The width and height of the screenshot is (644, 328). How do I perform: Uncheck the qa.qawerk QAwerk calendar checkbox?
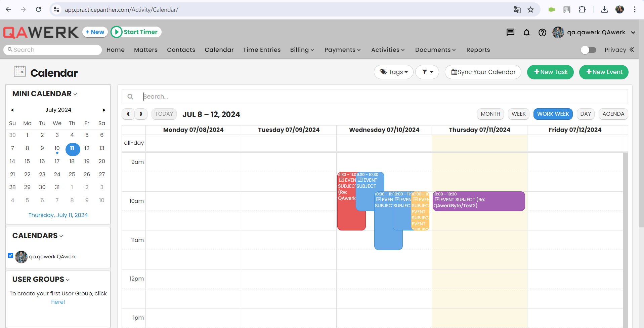click(11, 256)
